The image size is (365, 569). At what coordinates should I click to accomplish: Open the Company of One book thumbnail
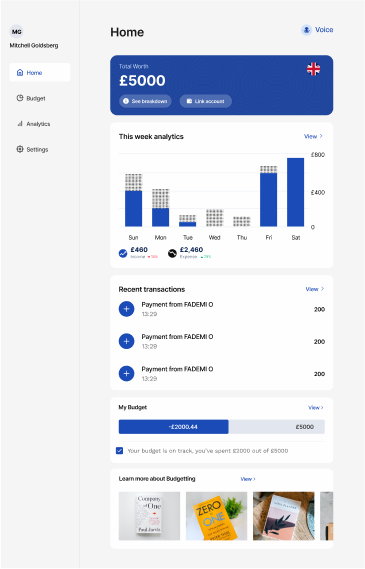[x=149, y=516]
